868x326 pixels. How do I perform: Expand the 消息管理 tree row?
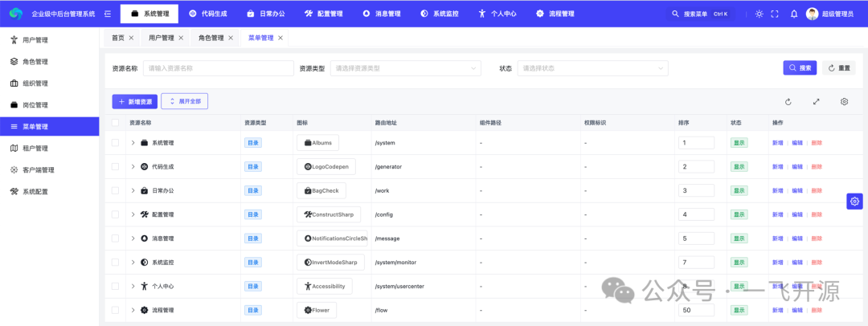pyautogui.click(x=133, y=238)
